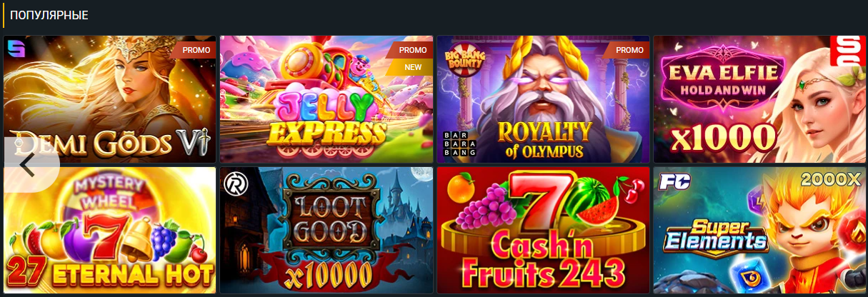
Task: Select the Super Elements 2000X game
Action: [x=759, y=230]
